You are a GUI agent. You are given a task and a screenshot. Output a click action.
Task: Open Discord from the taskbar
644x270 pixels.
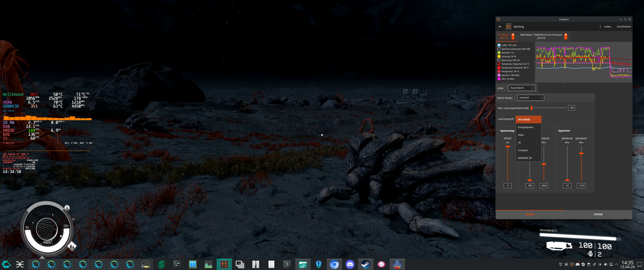350,264
